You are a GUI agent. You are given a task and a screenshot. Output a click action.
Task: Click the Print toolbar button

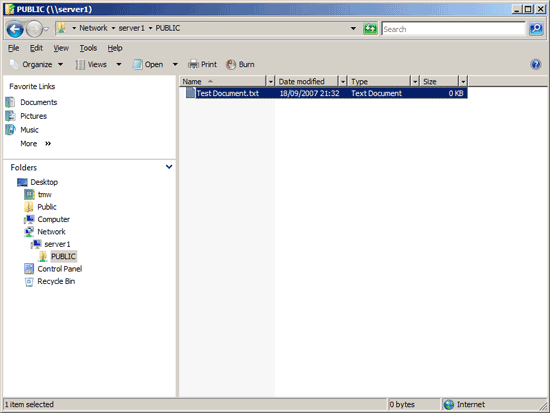pos(203,65)
